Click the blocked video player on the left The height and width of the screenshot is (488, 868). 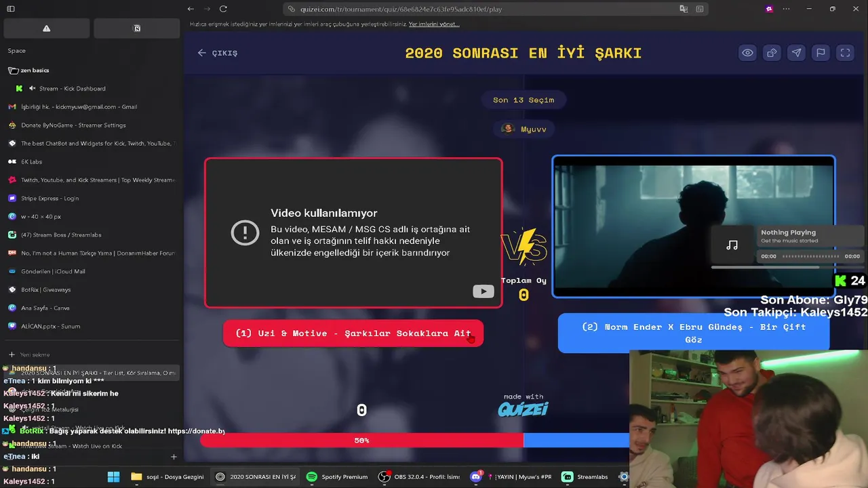pos(353,232)
